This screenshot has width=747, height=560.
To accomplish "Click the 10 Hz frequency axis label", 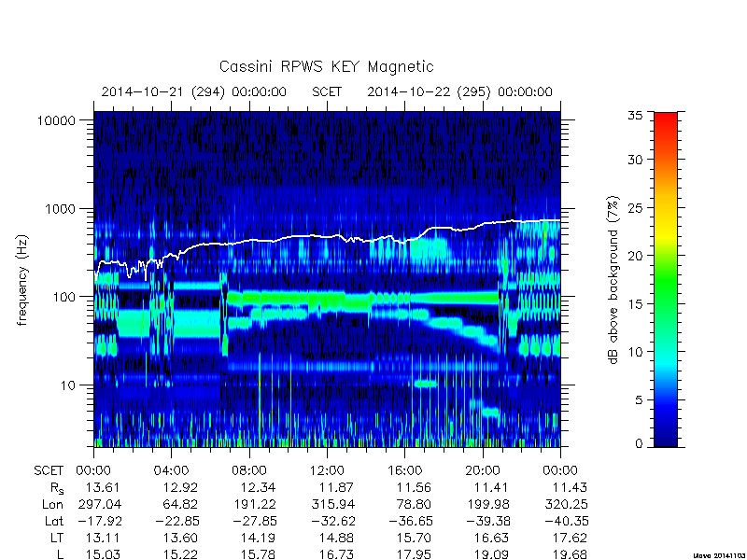I will click(68, 385).
